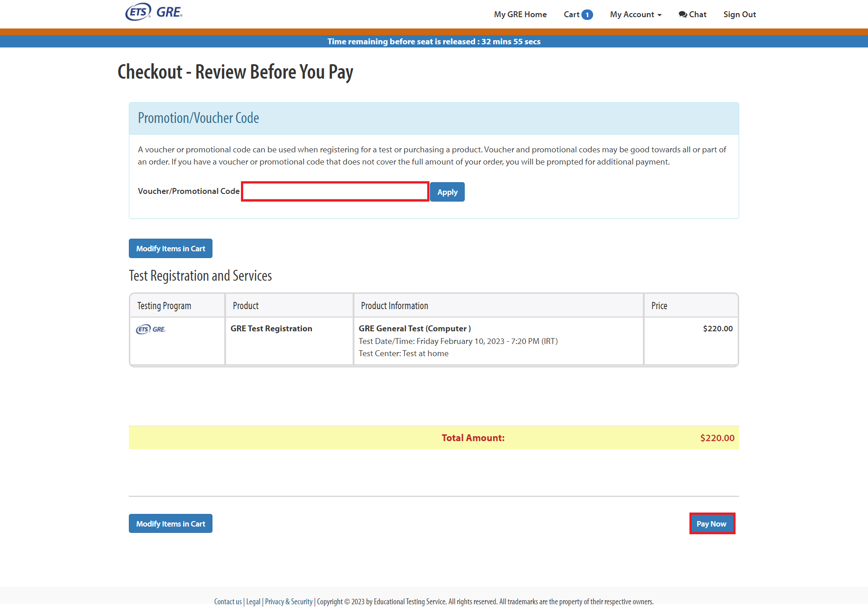The height and width of the screenshot is (607, 868).
Task: Click the ETS GRE logo in header
Action: coord(154,12)
